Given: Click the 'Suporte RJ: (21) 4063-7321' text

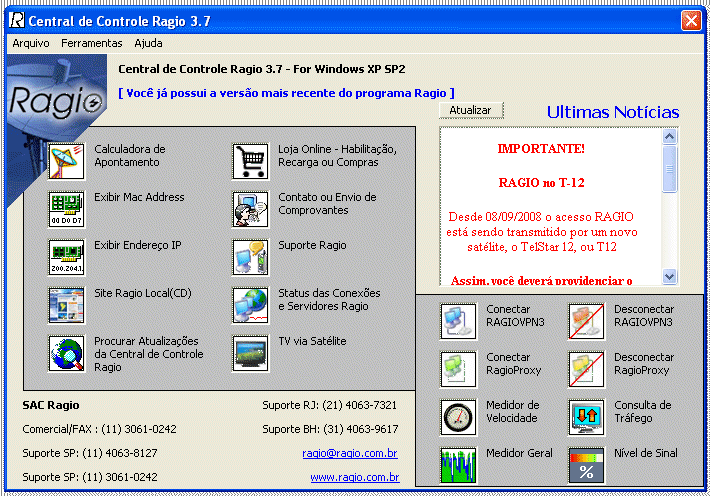Looking at the screenshot, I should [x=330, y=405].
